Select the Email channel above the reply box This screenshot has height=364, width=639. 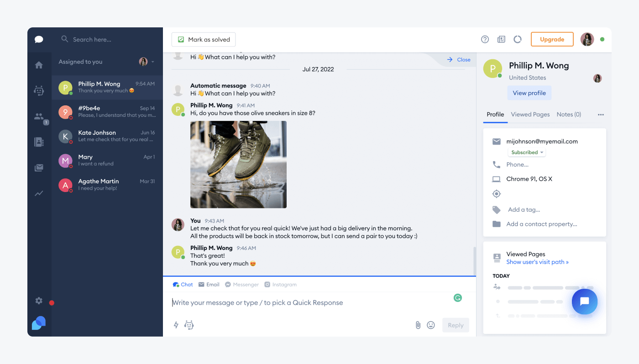(209, 284)
